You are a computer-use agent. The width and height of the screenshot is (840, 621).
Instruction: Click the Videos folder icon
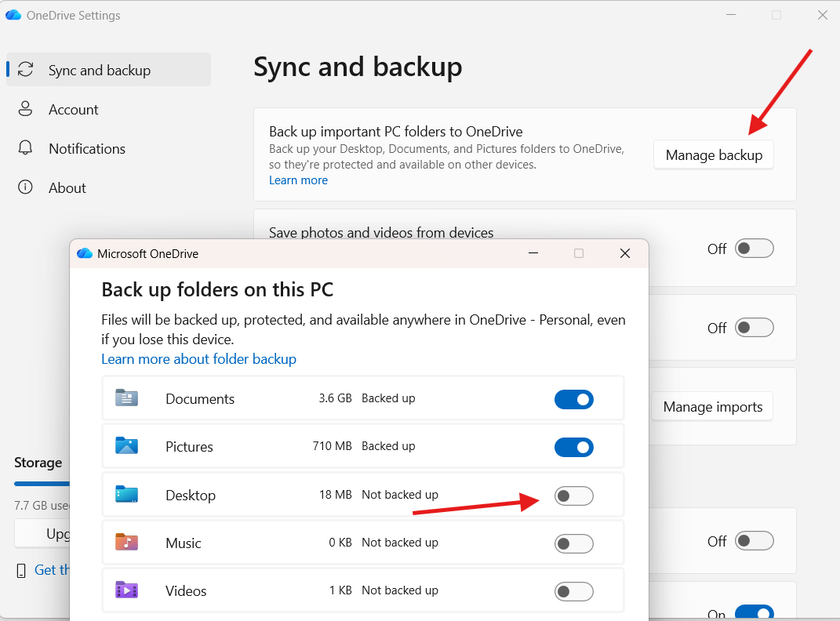[x=126, y=590]
